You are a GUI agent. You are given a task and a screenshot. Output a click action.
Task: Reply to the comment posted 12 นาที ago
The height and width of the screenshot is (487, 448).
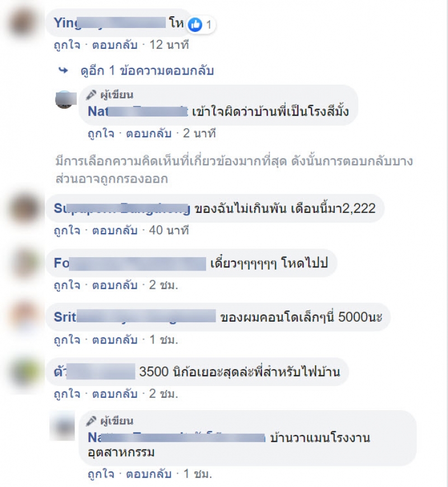(115, 45)
